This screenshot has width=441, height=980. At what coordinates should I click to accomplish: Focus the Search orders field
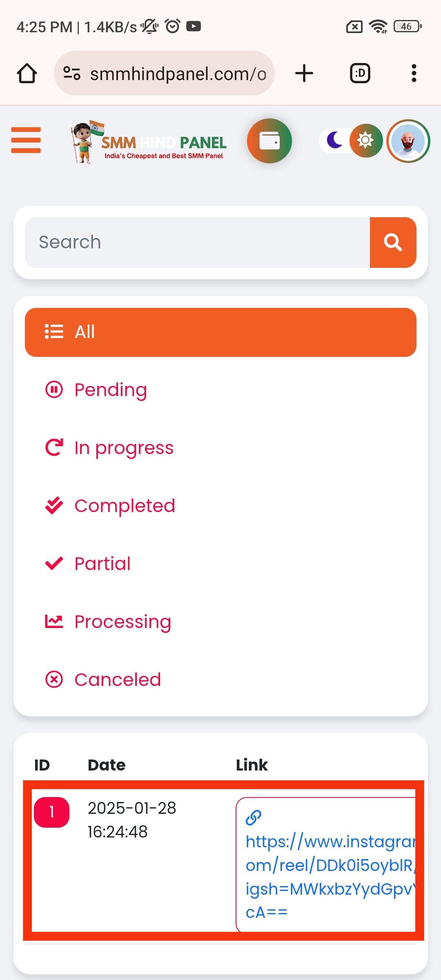pos(198,243)
